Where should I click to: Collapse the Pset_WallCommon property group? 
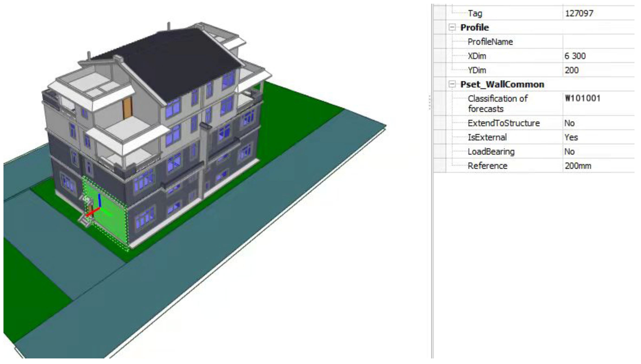[452, 84]
